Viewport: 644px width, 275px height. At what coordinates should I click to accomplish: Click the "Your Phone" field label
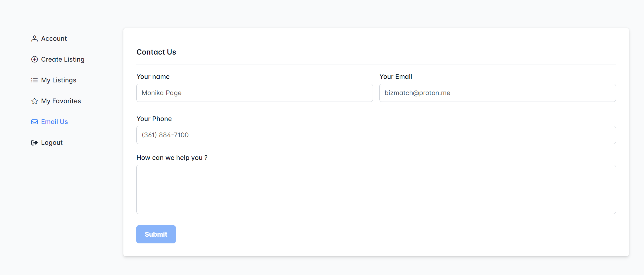click(154, 119)
